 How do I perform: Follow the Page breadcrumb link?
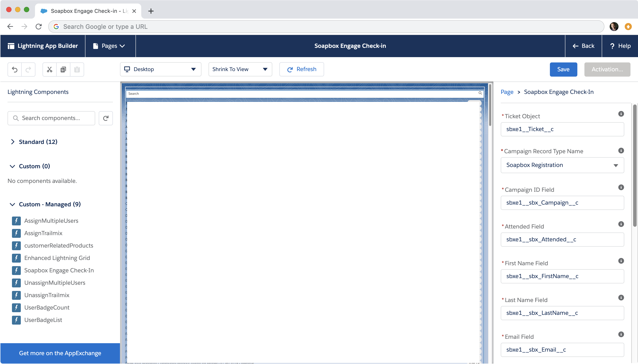507,92
